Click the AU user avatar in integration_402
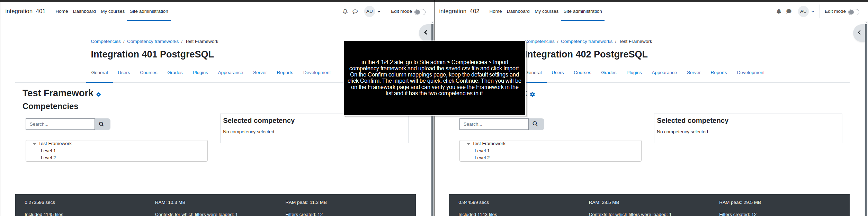This screenshot has height=216, width=868. [x=803, y=11]
